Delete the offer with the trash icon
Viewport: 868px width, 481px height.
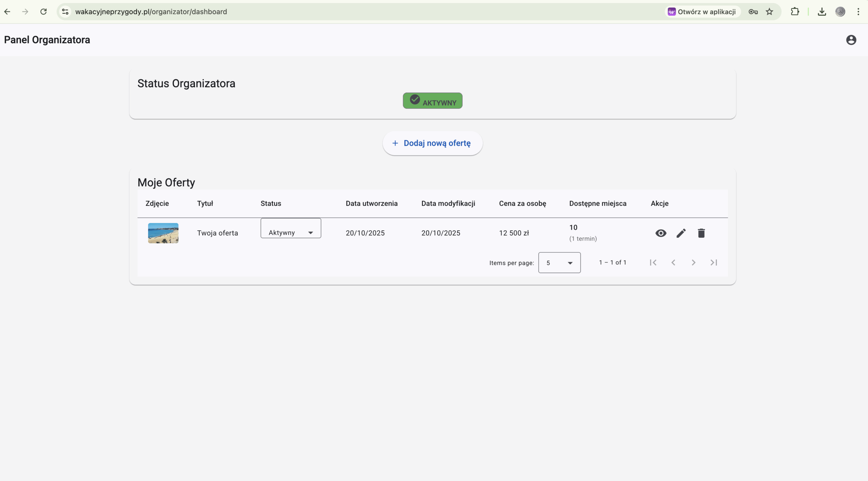click(701, 233)
